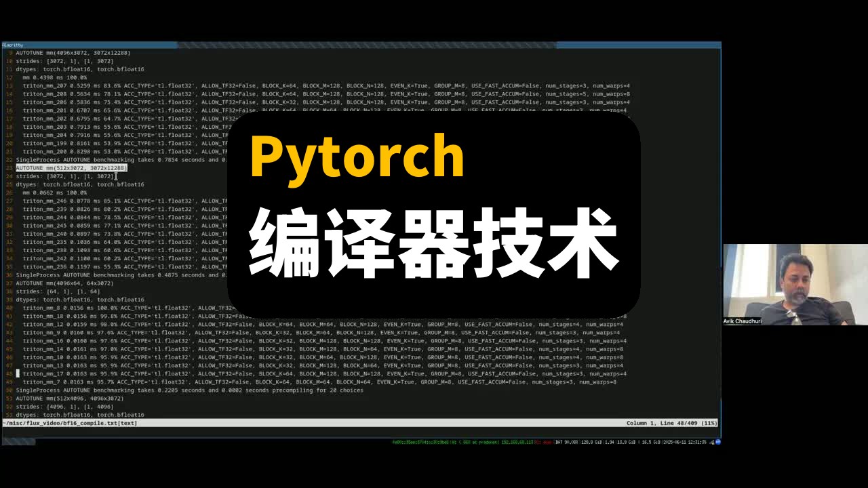Screen dimensions: 868x488
Task: Select the 'triton_mm_7' result row
Action: (x=319, y=382)
